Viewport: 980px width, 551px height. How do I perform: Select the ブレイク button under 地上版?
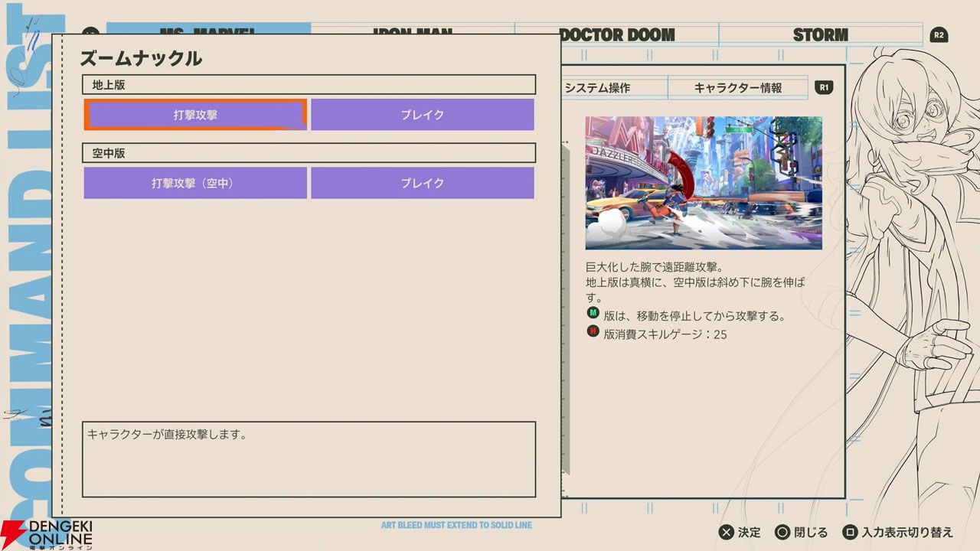423,115
